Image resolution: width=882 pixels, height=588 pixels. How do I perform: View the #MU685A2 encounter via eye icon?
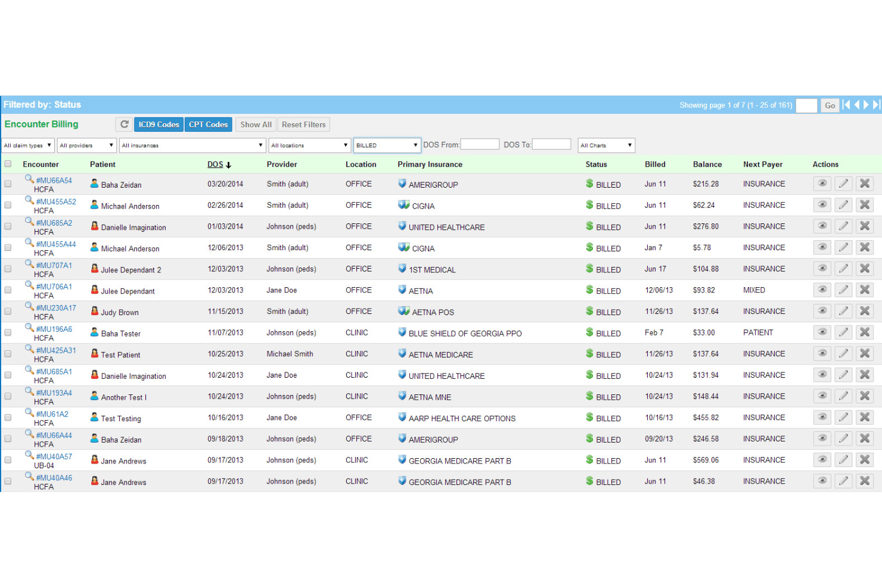coord(822,226)
